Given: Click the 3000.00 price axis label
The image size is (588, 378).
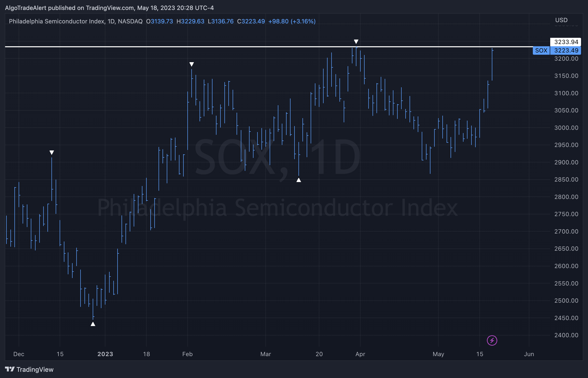Looking at the screenshot, I should click(x=566, y=128).
